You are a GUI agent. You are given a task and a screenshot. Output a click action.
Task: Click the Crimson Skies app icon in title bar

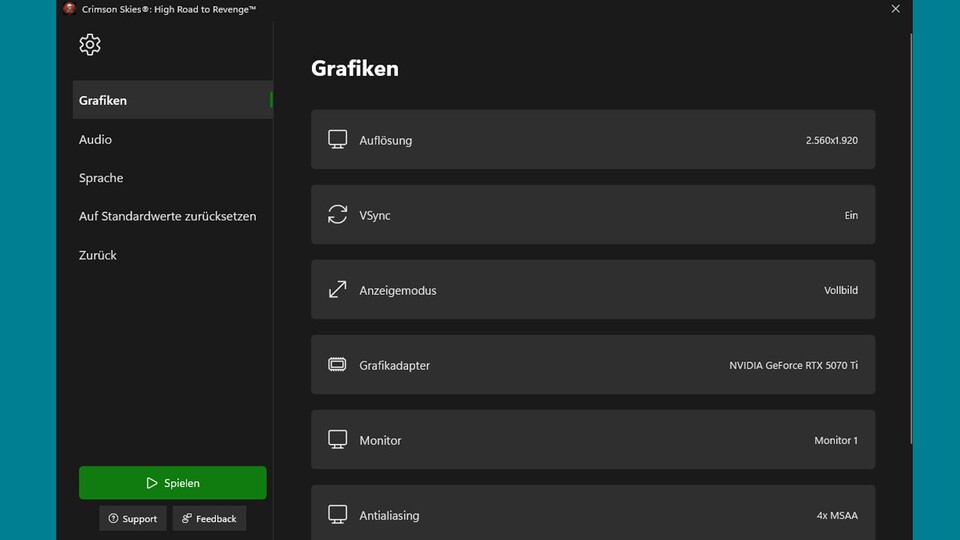(x=69, y=9)
